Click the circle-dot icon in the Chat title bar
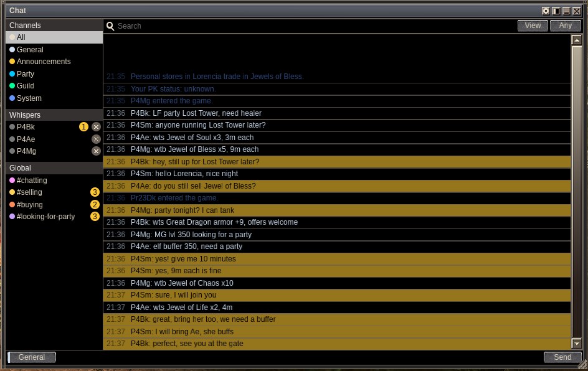 (546, 11)
